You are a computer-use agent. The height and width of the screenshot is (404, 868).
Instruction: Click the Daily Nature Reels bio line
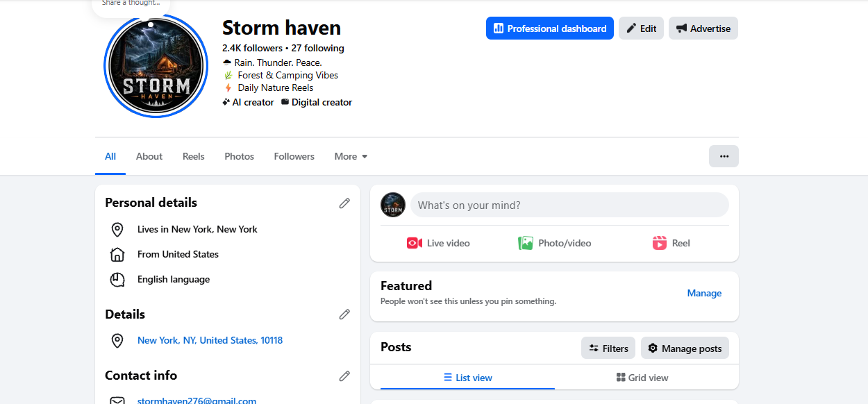point(269,87)
